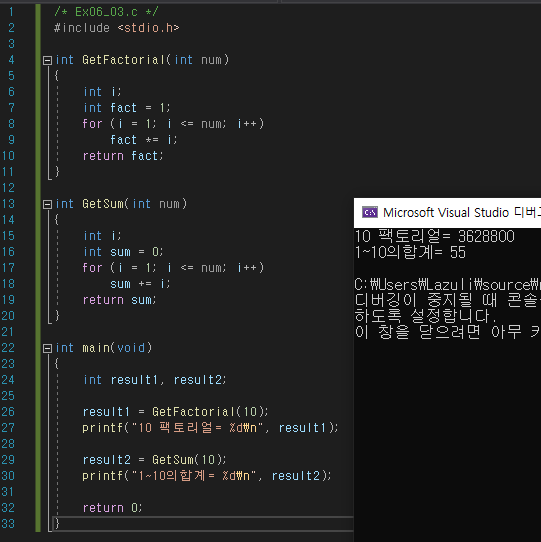This screenshot has height=542, width=541.
Task: Click the GetFactorial function name in its definition
Action: [x=123, y=60]
